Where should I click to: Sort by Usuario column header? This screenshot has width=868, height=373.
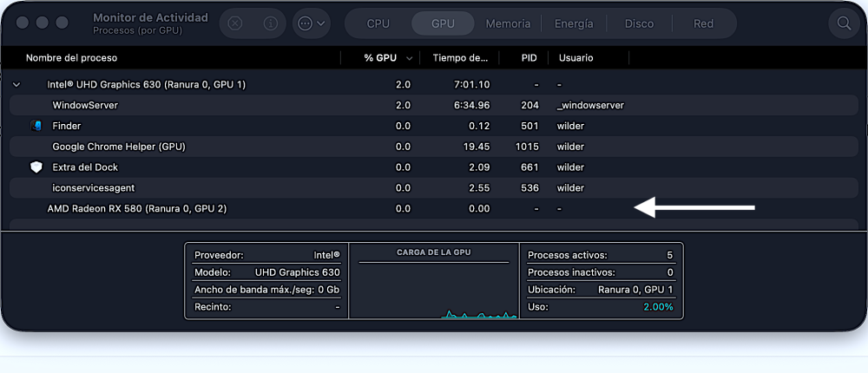(x=575, y=57)
